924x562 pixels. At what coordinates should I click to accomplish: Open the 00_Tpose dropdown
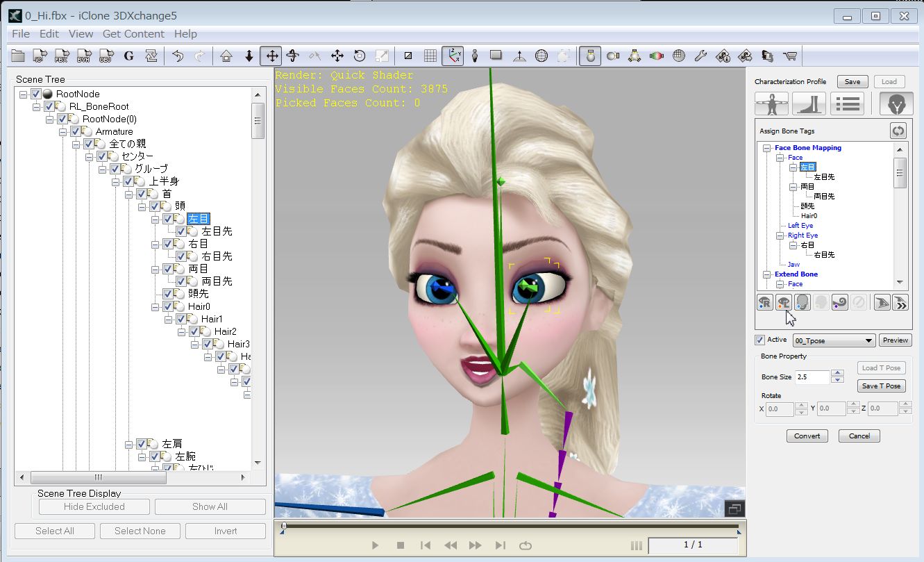(834, 340)
